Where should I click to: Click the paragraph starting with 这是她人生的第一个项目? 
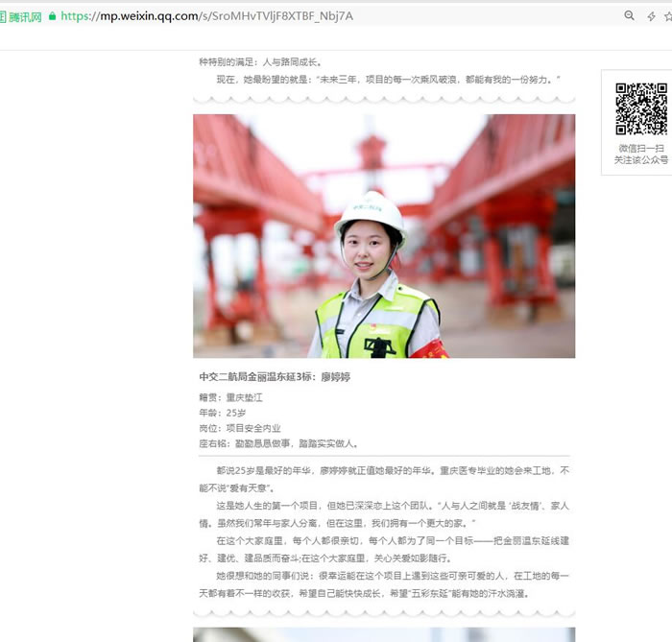[384, 513]
